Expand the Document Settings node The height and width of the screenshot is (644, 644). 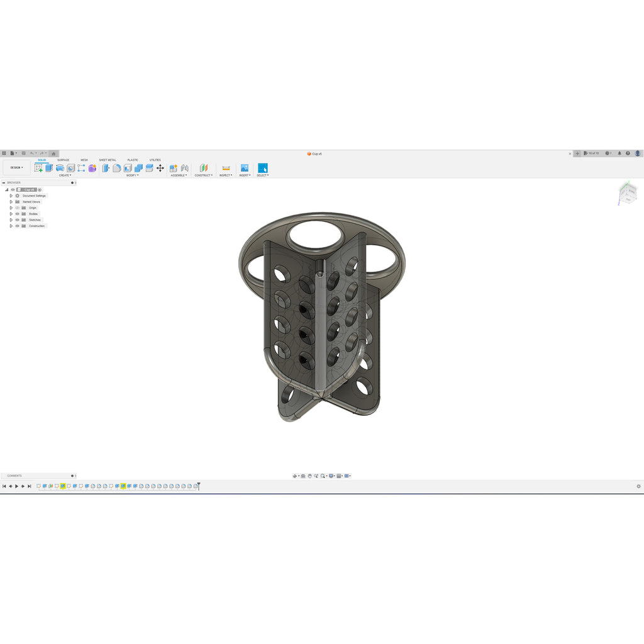[11, 196]
